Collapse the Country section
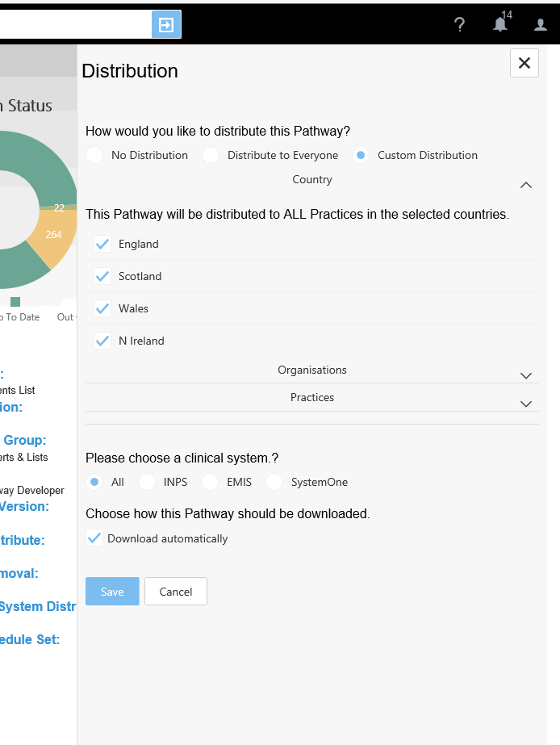560x745 pixels. [526, 185]
